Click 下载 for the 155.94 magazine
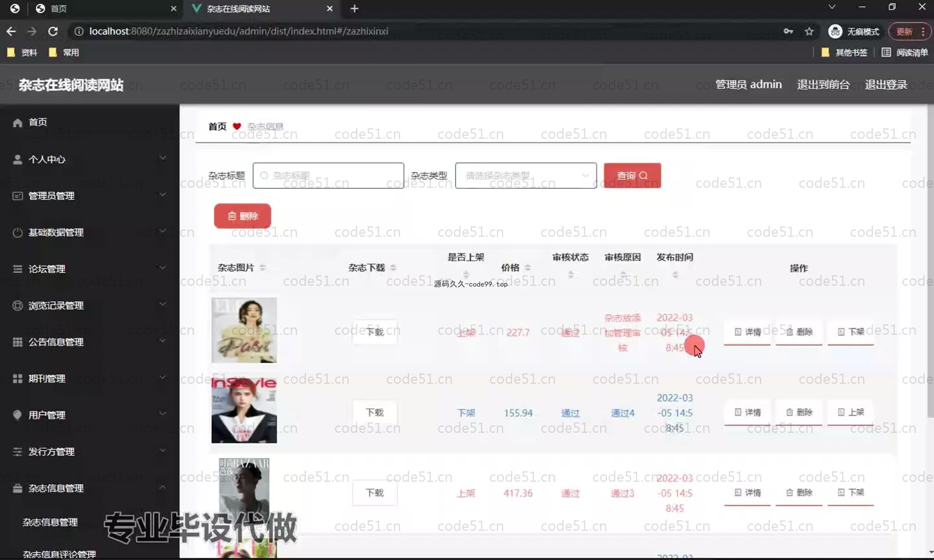 coord(375,412)
